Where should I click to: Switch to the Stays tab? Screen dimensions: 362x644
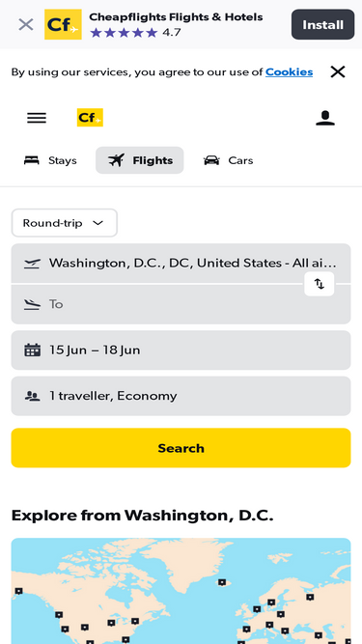pos(50,160)
